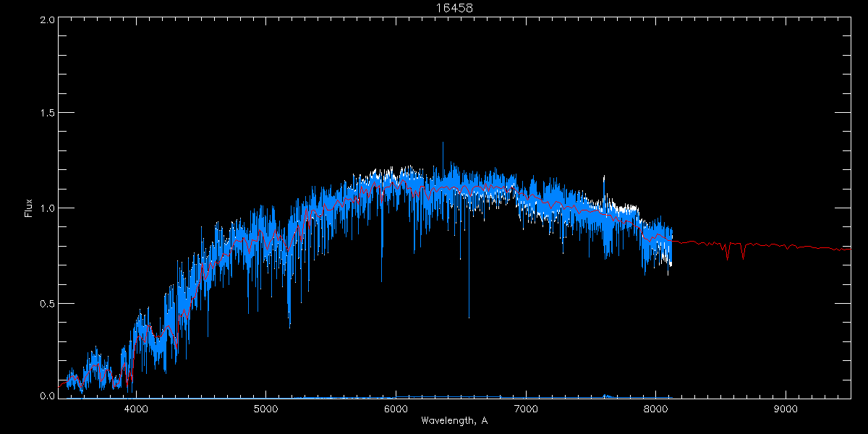Click the 2.0 y-axis tick label
This screenshot has height=434, width=868.
pyautogui.click(x=46, y=20)
